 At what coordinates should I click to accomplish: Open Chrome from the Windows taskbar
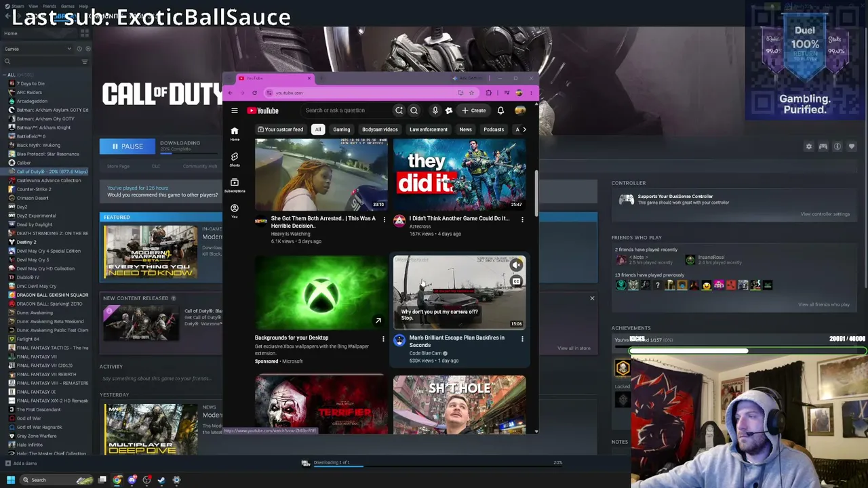pyautogui.click(x=117, y=480)
